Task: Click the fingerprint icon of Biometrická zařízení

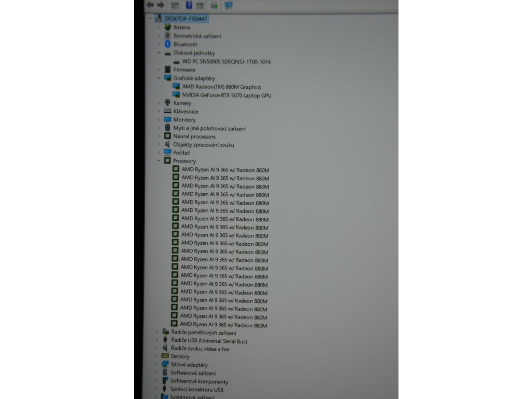Action: pos(167,35)
